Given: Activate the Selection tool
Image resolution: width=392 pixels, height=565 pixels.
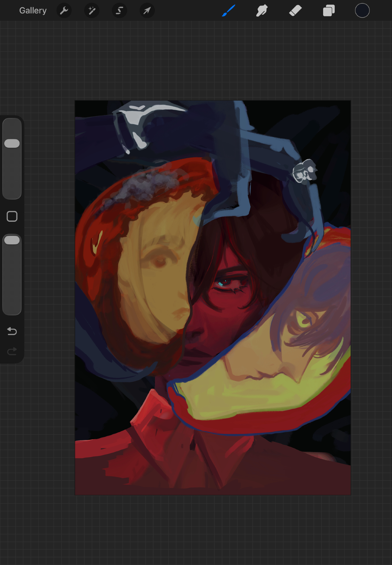Looking at the screenshot, I should pos(119,11).
